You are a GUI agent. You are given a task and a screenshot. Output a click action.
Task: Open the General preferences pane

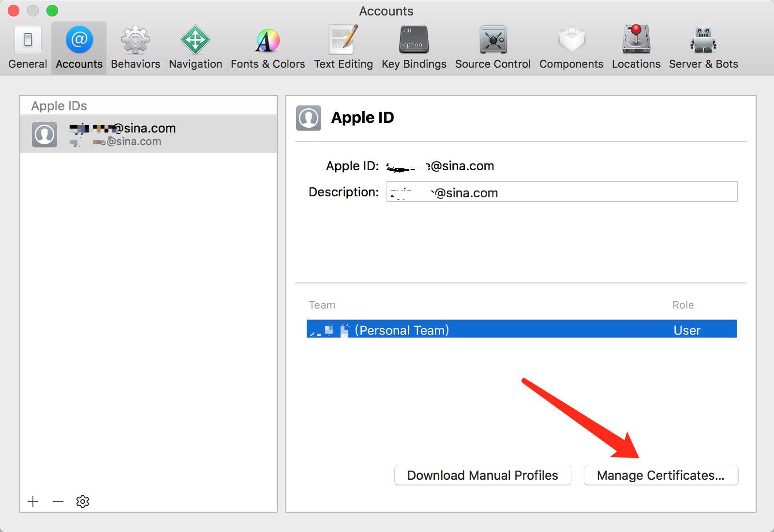click(x=28, y=47)
